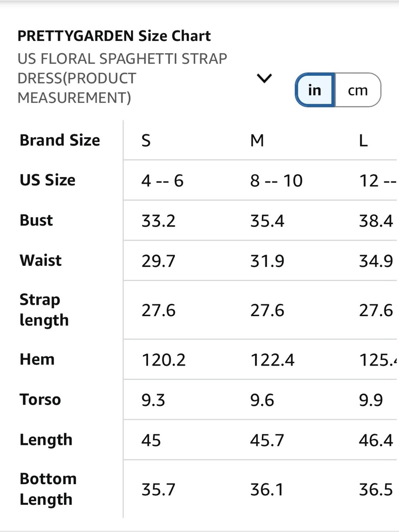Viewport: 399px width, 532px height.
Task: Select the L brand size column
Action: click(x=363, y=140)
